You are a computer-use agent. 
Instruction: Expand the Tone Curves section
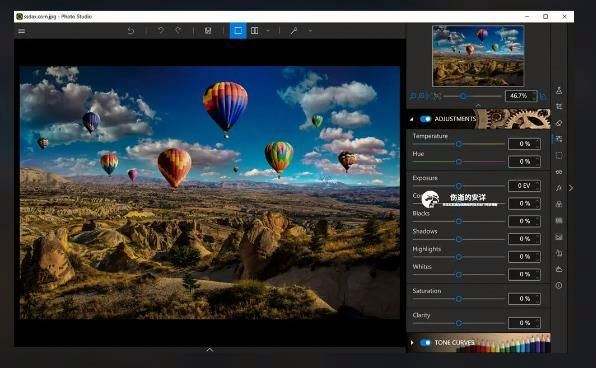click(412, 343)
